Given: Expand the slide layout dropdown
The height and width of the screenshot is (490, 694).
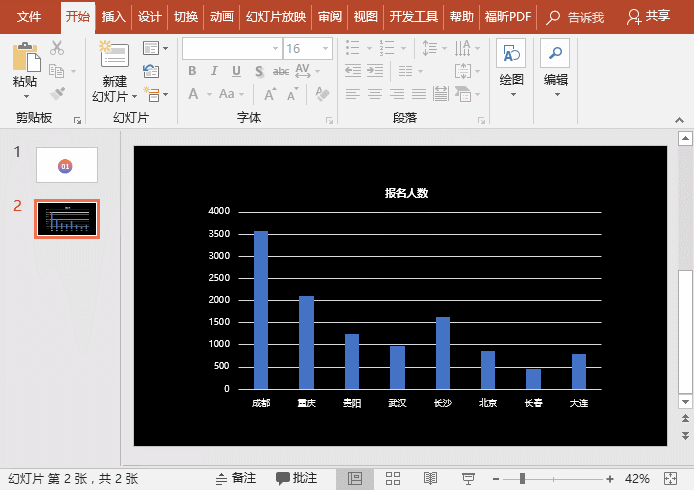Looking at the screenshot, I should coord(154,48).
